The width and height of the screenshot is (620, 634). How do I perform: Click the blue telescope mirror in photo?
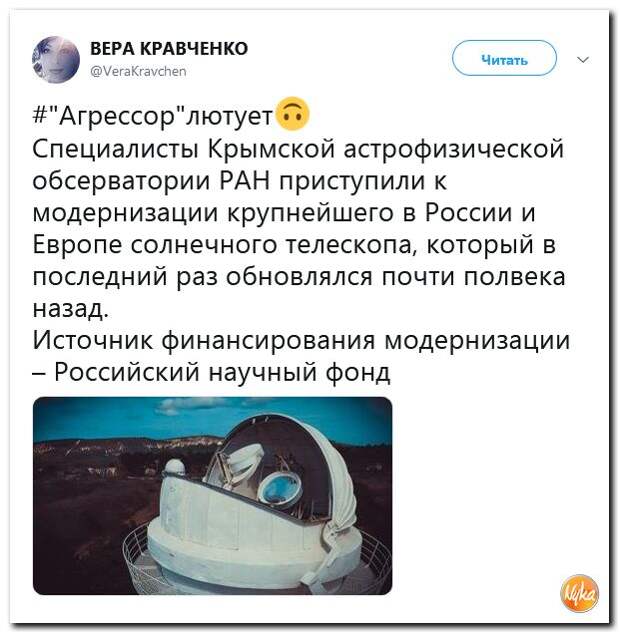[x=279, y=489]
